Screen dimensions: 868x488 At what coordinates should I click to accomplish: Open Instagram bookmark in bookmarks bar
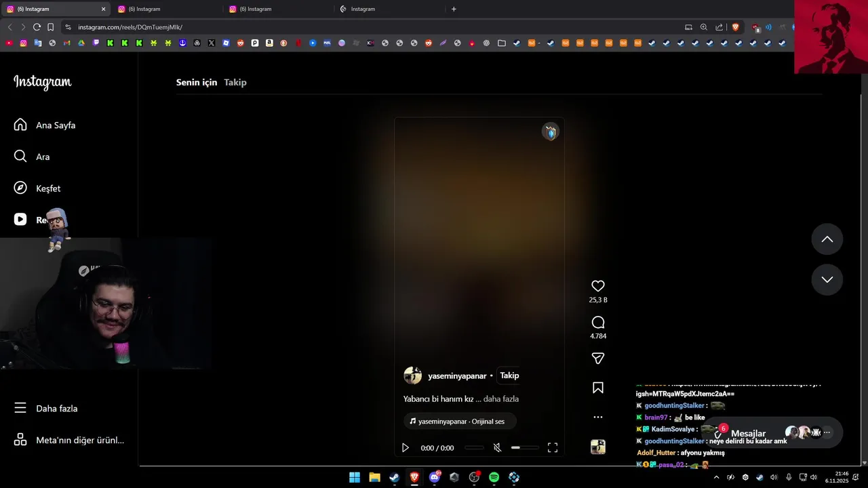23,43
